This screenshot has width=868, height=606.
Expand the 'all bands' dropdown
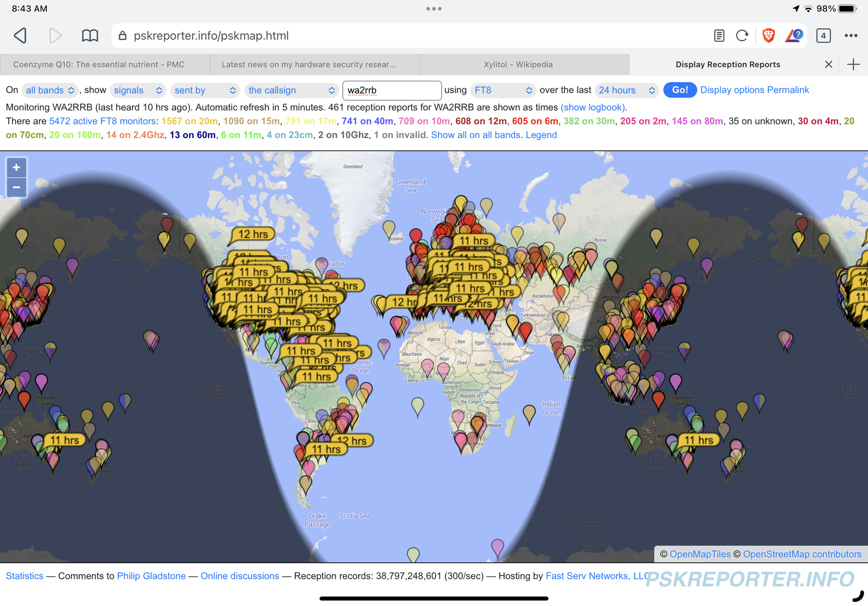pos(49,90)
